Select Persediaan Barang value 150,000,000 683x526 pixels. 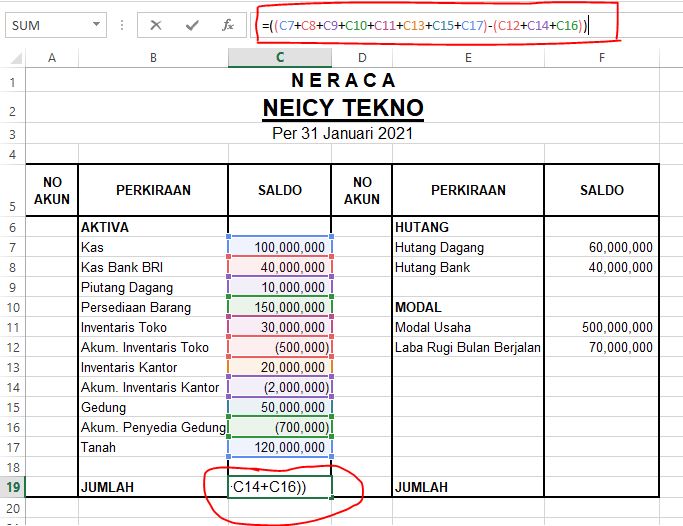click(280, 307)
